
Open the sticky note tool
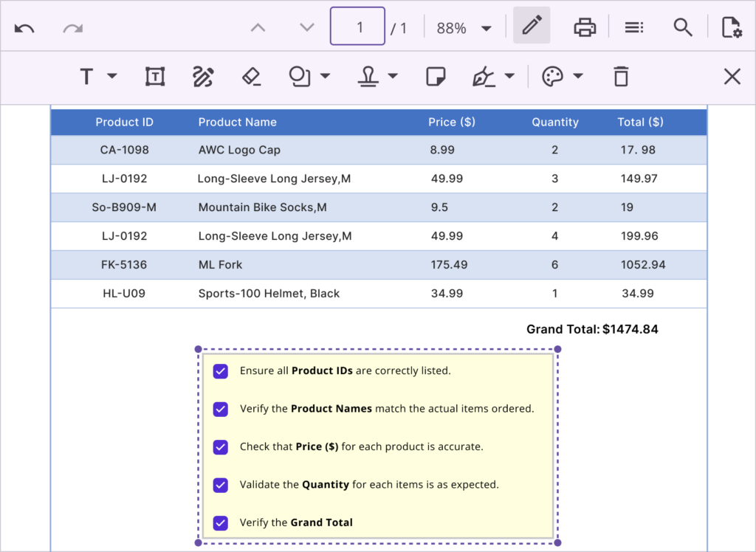(x=436, y=76)
